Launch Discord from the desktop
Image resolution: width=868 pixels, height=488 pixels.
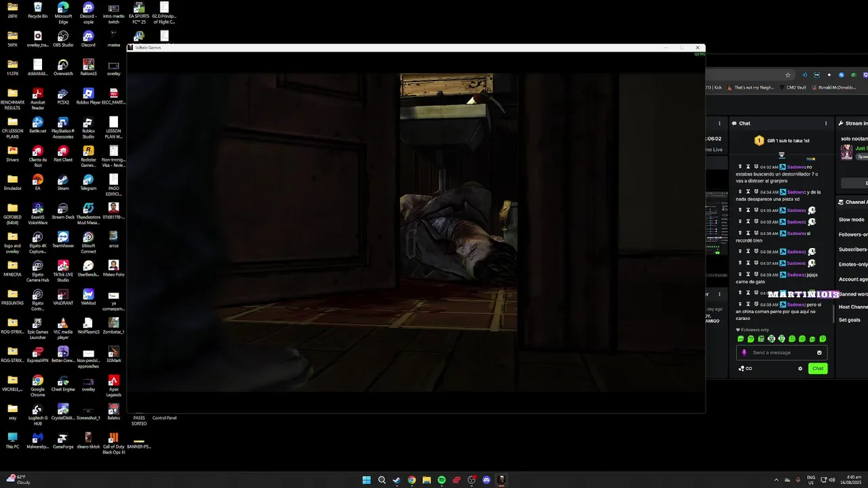pos(88,39)
